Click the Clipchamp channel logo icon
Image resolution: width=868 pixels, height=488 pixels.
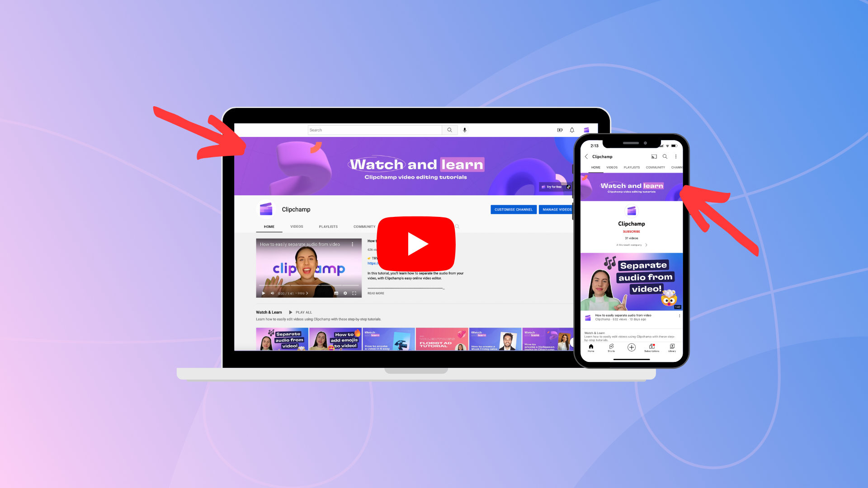[x=266, y=209]
